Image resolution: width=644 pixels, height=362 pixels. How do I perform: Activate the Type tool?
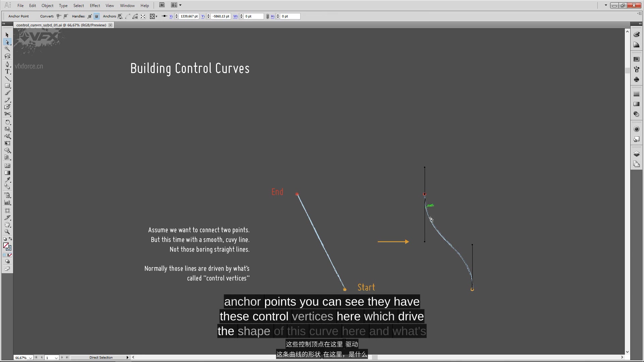7,71
